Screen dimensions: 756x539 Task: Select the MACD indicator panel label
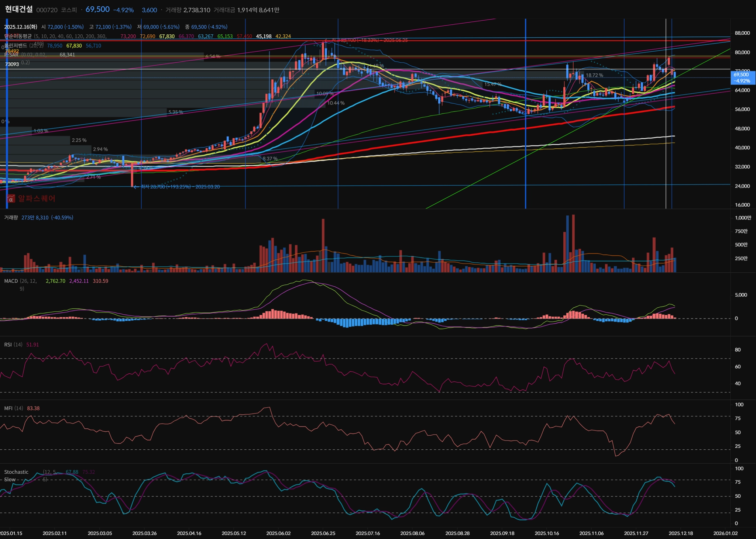11,281
